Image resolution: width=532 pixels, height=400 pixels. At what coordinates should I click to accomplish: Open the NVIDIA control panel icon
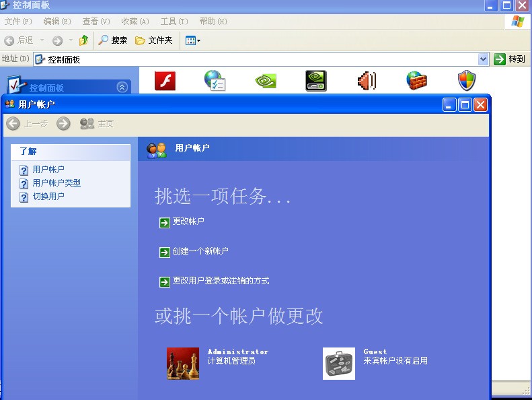(x=266, y=81)
